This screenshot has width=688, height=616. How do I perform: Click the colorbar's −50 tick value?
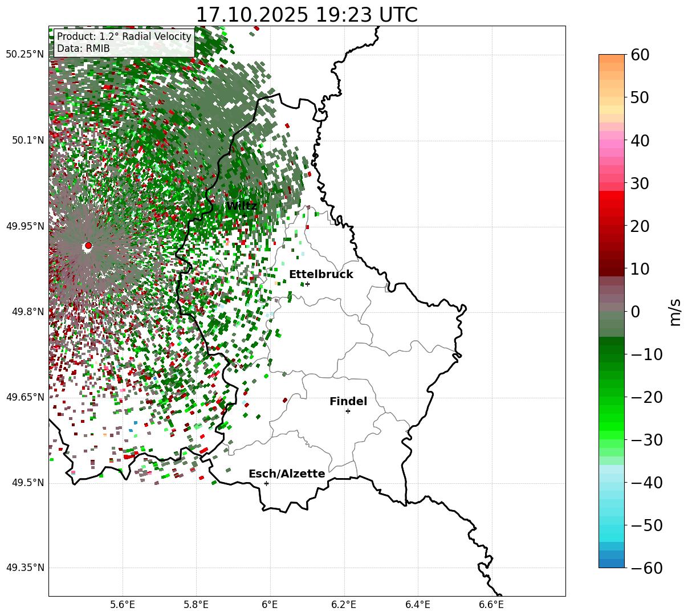(646, 525)
